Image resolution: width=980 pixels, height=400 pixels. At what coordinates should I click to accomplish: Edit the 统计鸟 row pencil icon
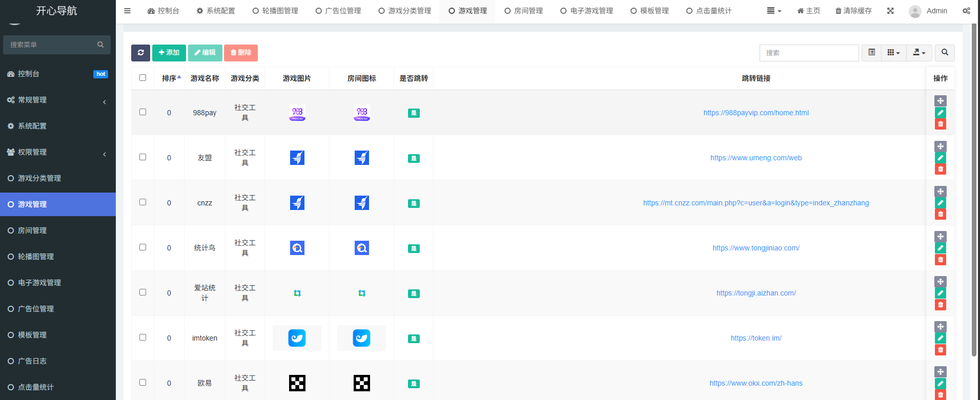click(x=941, y=248)
